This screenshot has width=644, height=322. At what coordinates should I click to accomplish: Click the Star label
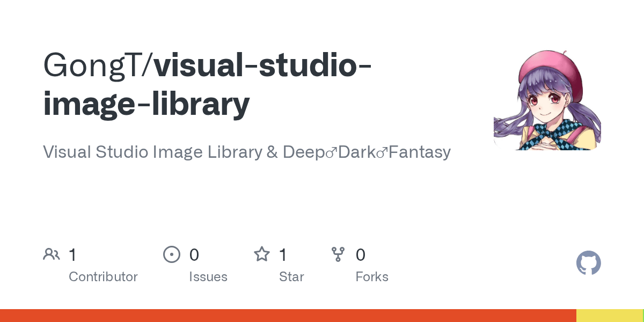291,277
